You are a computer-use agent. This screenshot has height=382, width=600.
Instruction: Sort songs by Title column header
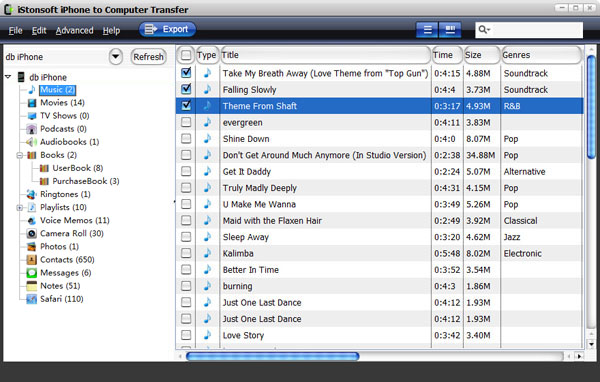[325, 55]
